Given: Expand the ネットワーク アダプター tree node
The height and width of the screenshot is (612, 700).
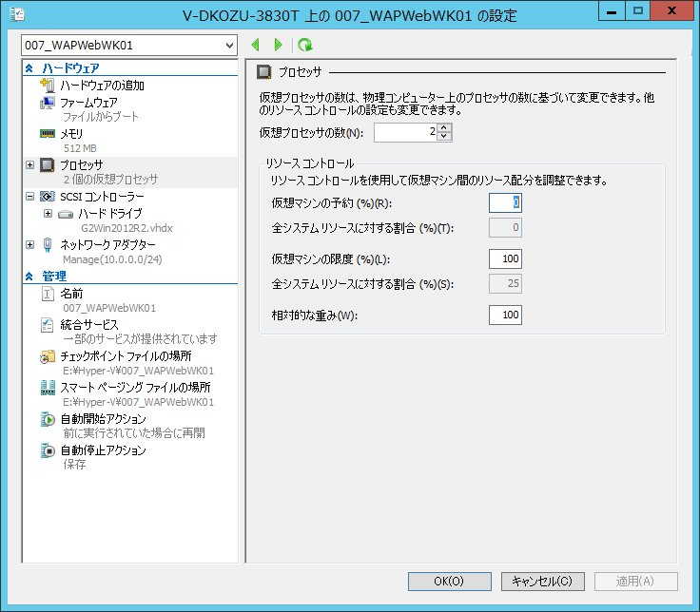Looking at the screenshot, I should [29, 244].
